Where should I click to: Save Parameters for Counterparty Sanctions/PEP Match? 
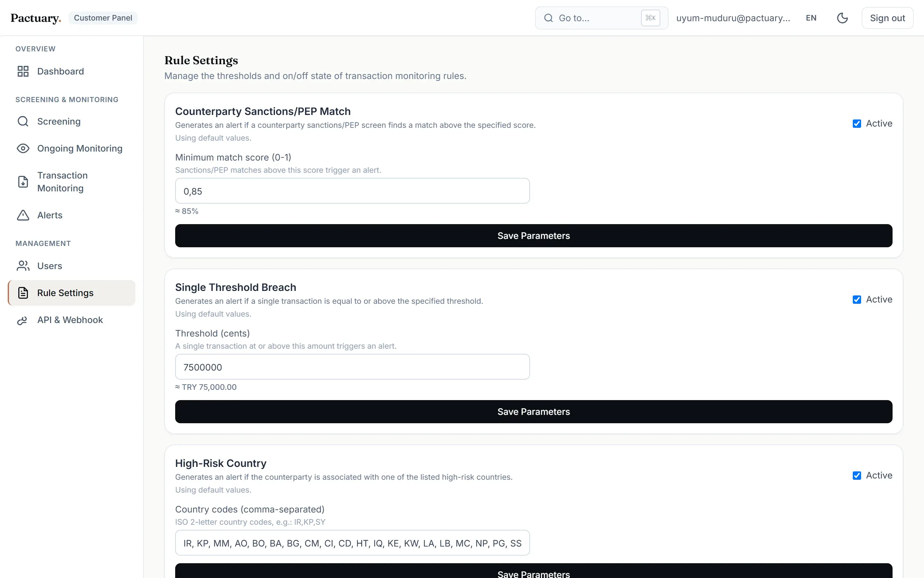pos(534,235)
